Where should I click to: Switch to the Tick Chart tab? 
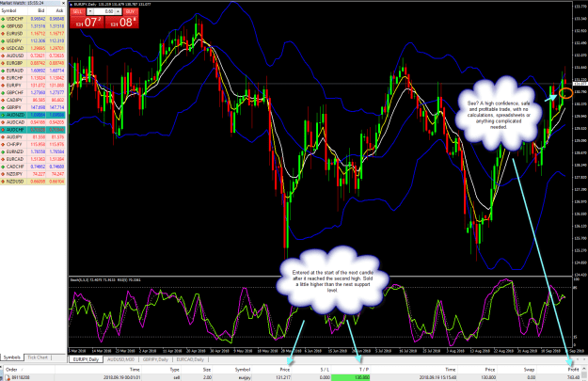[x=38, y=357]
